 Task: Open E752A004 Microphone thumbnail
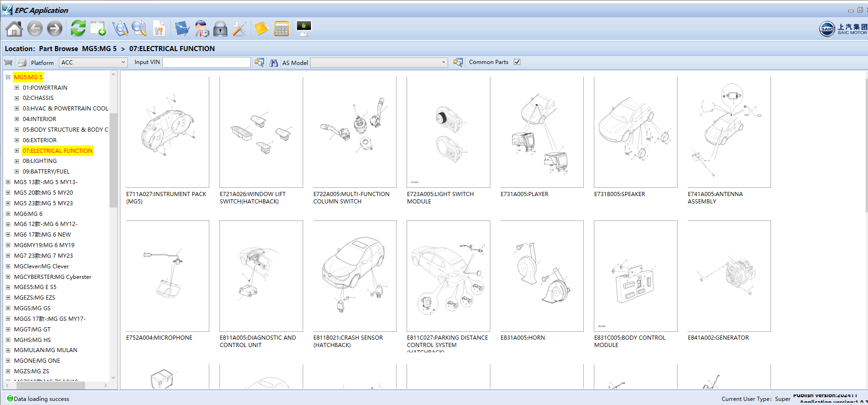coord(167,276)
